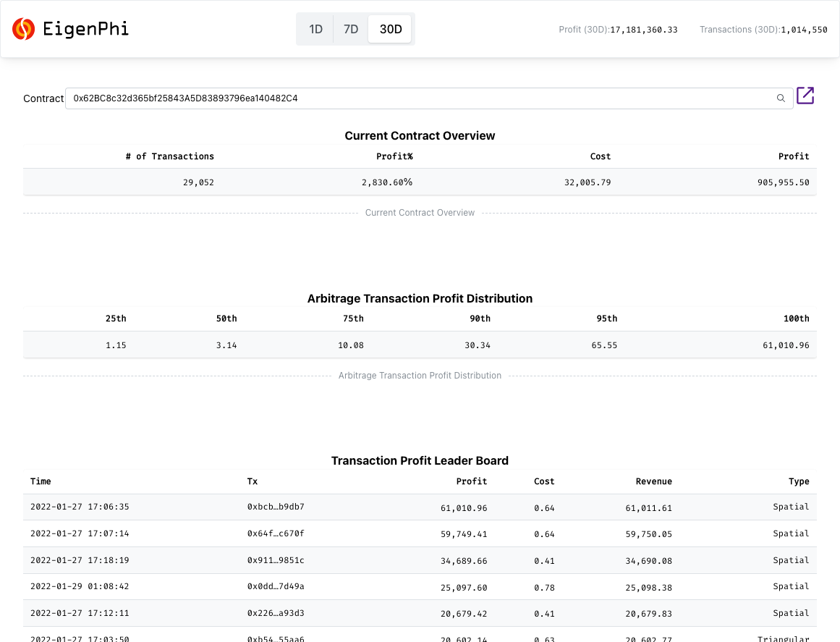
Task: Select the 30D timeframe tab
Action: 390,30
